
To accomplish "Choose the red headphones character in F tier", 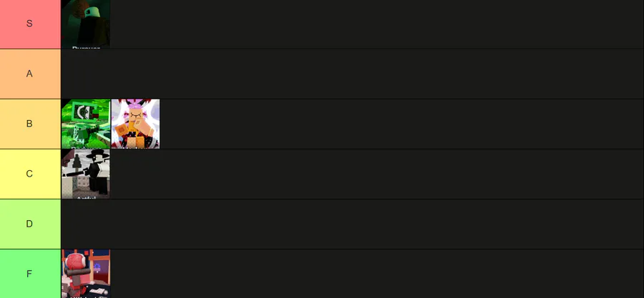I will point(86,274).
